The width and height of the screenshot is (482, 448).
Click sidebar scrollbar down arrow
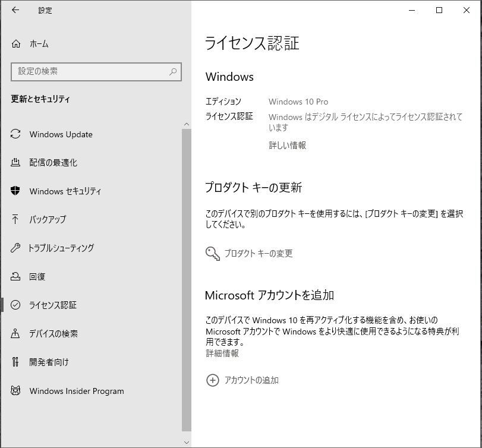pos(186,442)
